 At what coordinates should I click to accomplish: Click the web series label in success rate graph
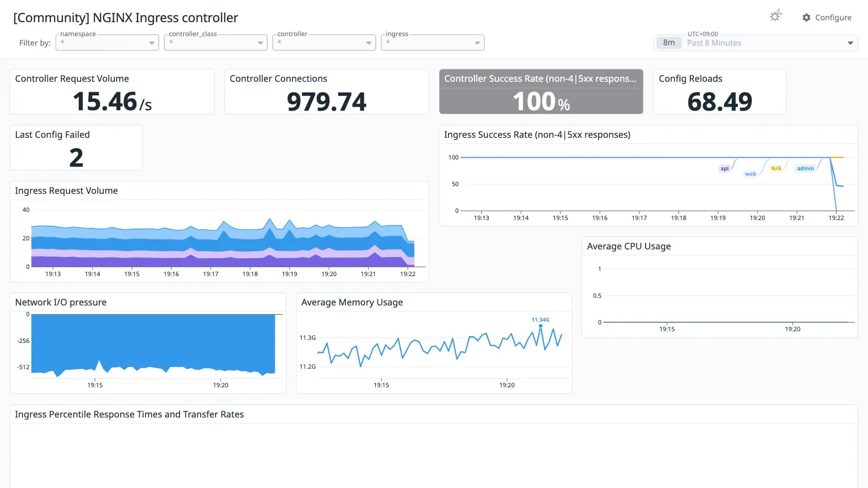[x=750, y=174]
